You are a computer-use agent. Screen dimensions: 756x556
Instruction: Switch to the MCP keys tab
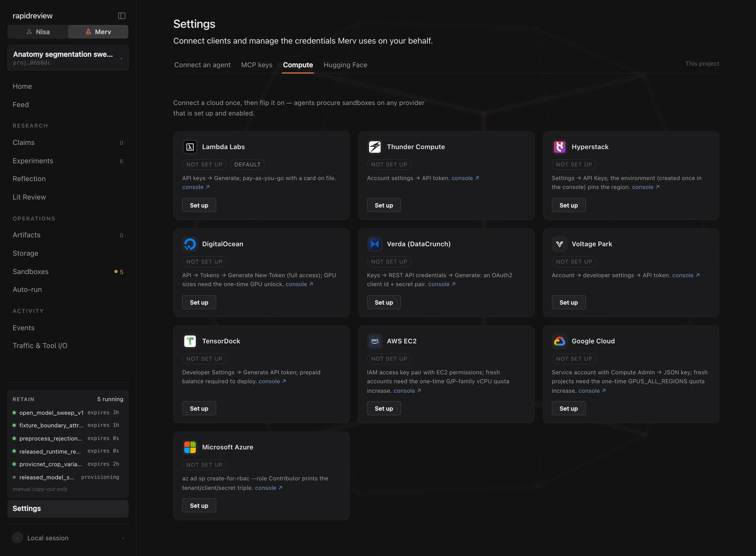(x=257, y=65)
